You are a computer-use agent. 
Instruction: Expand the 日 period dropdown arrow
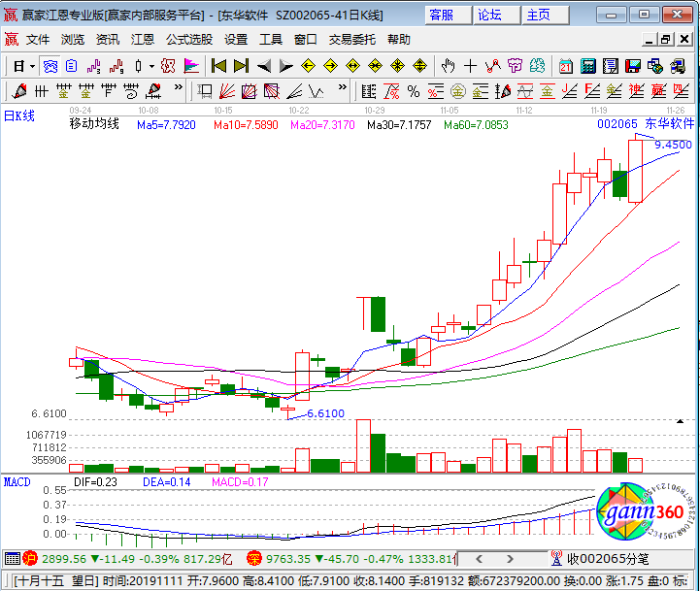coord(33,67)
